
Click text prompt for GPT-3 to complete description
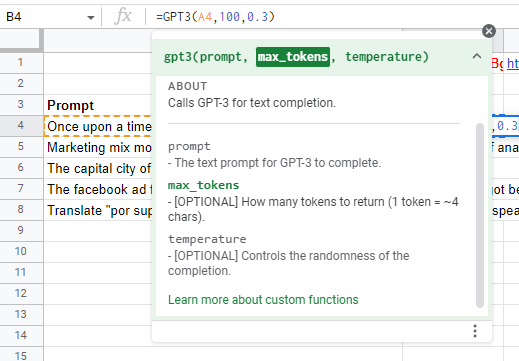pos(274,163)
